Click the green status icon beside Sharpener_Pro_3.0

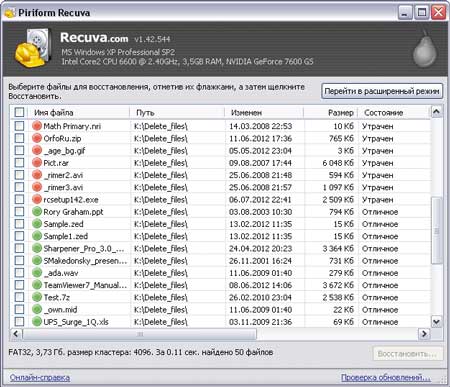(x=37, y=248)
